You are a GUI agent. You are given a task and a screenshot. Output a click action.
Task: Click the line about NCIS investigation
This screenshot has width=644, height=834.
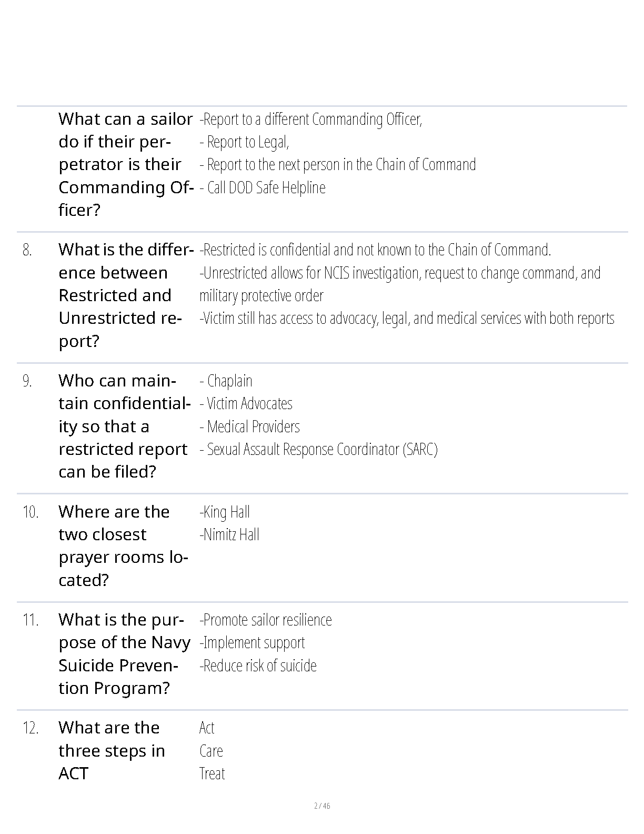[x=401, y=273]
